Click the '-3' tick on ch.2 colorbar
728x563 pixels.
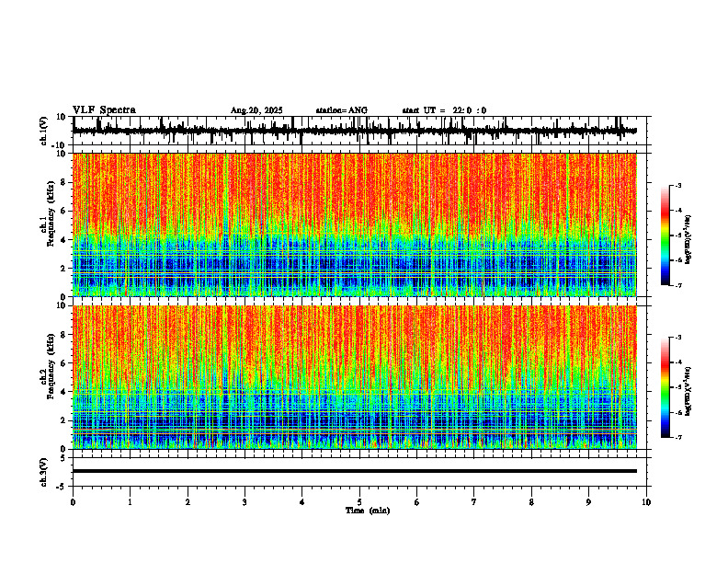tap(678, 338)
